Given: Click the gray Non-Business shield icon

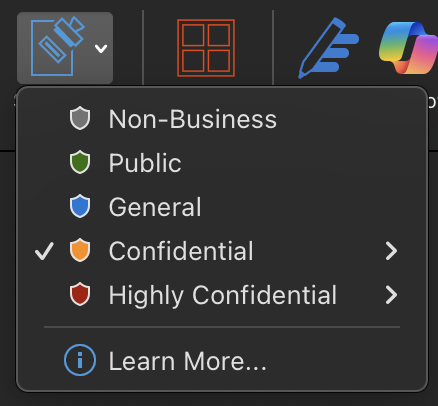Looking at the screenshot, I should pyautogui.click(x=80, y=118).
